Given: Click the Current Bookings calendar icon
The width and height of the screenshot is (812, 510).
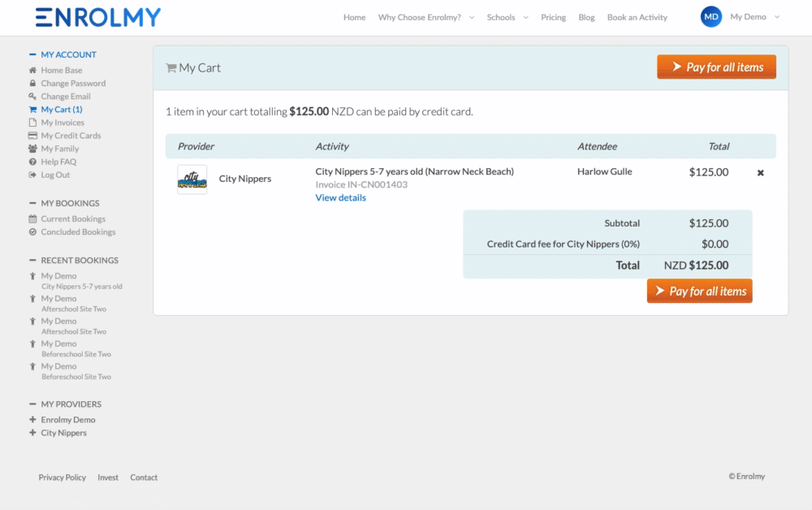Looking at the screenshot, I should [32, 219].
